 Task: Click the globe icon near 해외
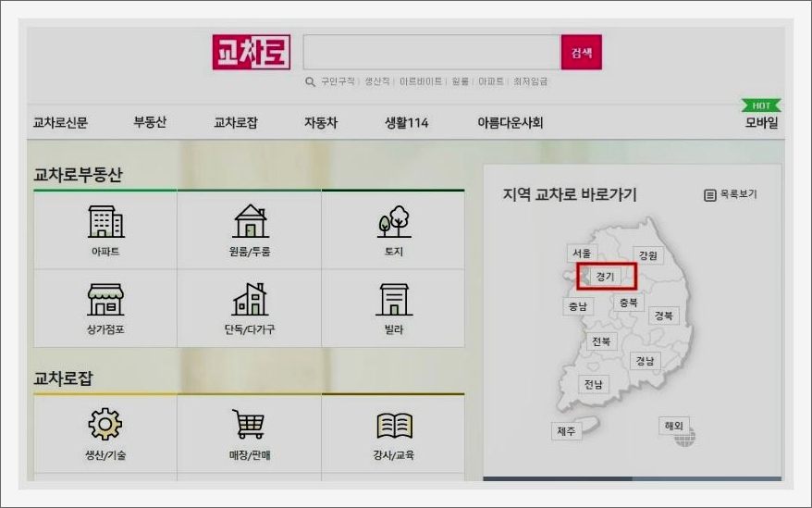(685, 438)
